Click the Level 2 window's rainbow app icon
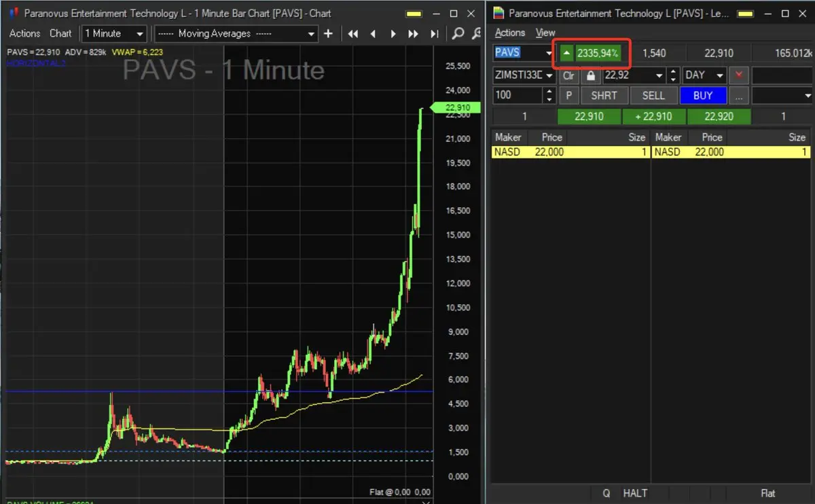 click(x=499, y=13)
